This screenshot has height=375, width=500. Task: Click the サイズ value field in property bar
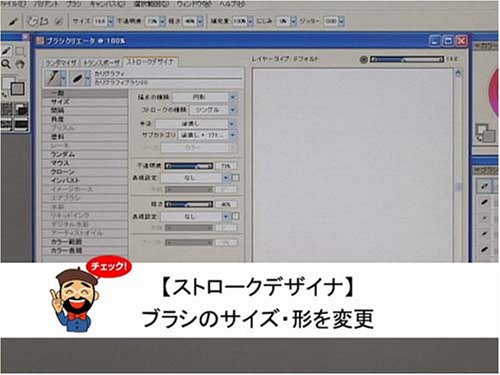coord(100,21)
